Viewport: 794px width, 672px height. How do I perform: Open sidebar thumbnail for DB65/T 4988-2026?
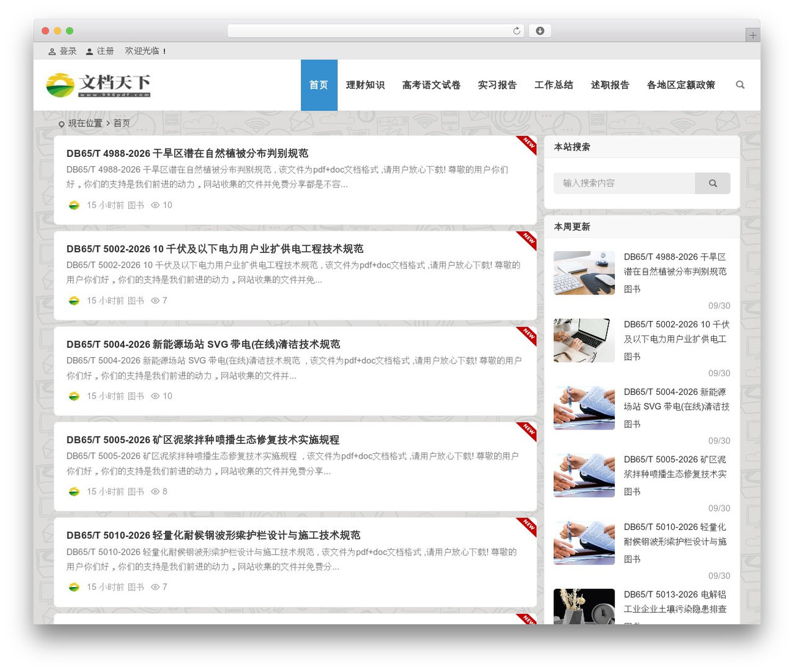point(584,273)
